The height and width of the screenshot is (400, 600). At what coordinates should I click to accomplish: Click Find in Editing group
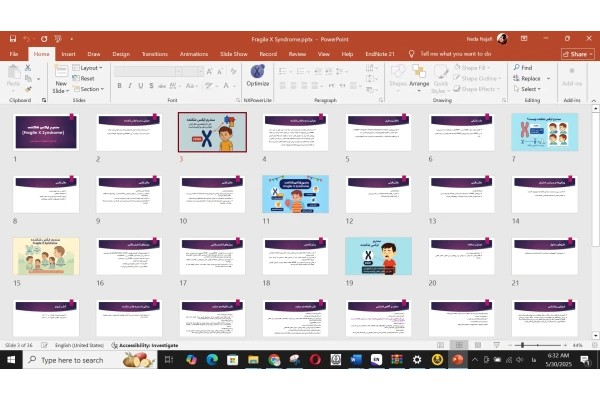tap(523, 68)
